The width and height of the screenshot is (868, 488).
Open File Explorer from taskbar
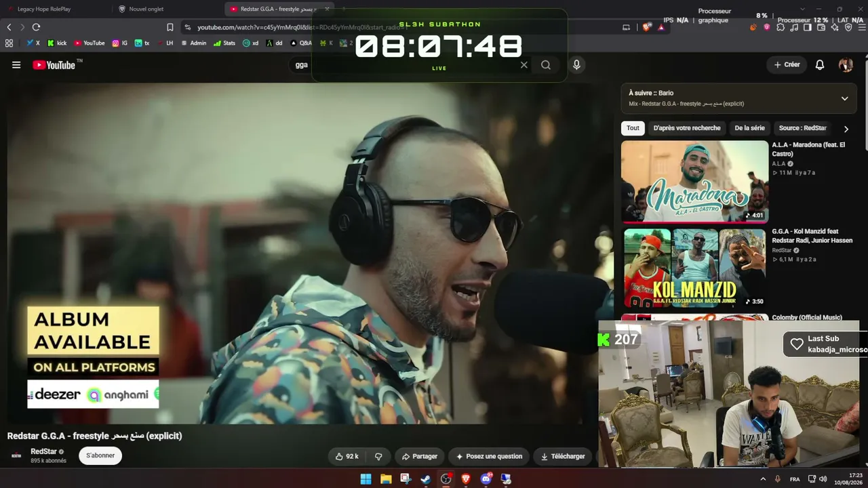[386, 479]
